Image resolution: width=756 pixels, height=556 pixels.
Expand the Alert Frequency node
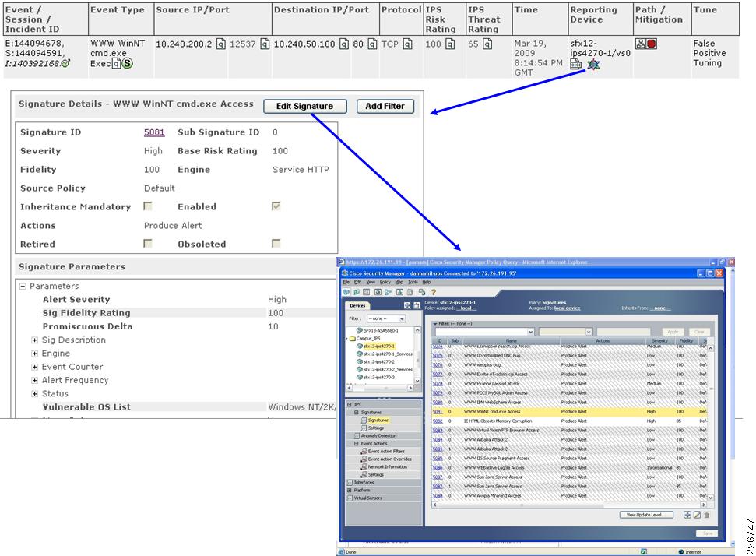point(35,381)
